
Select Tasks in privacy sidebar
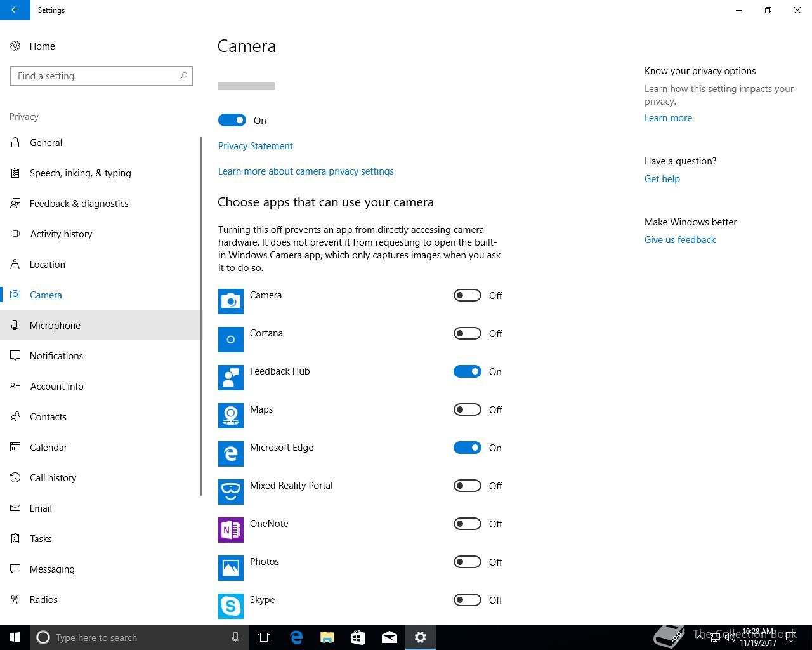click(x=100, y=538)
